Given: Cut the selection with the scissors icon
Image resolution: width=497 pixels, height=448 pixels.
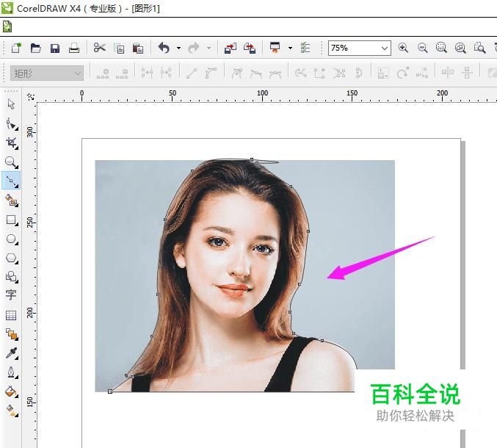Looking at the screenshot, I should [99, 48].
